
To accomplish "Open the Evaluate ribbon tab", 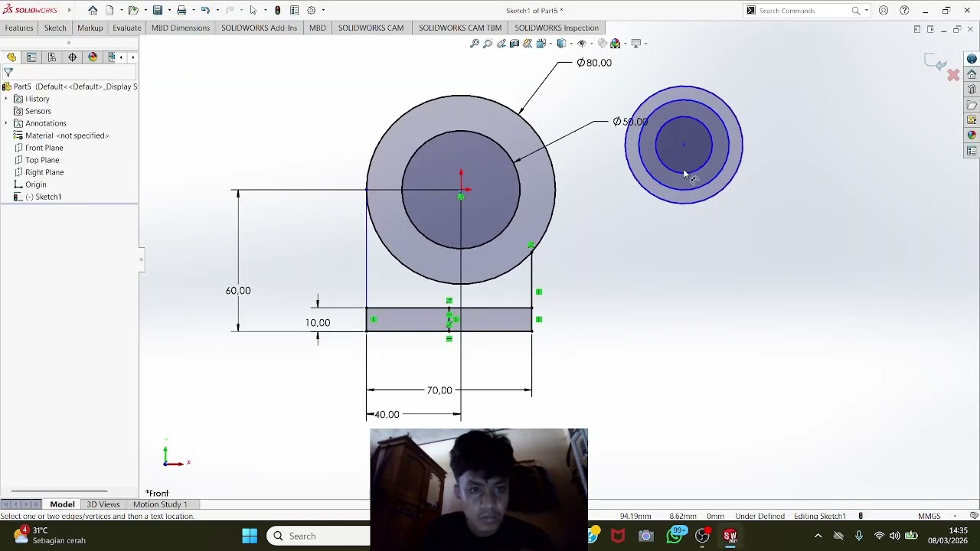I will click(127, 28).
